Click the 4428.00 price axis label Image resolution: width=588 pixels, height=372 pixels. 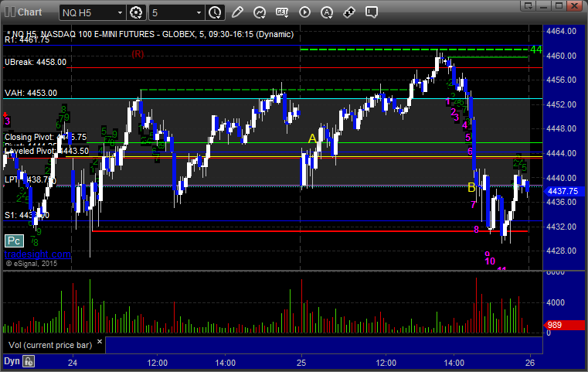(562, 251)
